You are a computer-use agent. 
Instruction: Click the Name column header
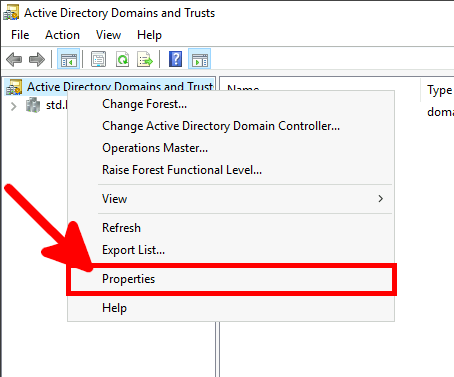click(243, 87)
